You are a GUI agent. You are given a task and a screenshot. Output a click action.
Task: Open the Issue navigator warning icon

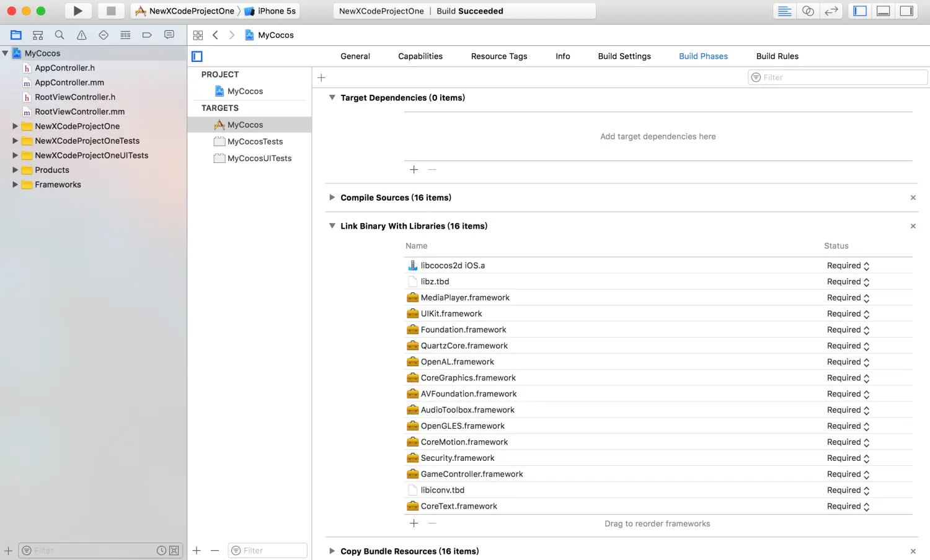[81, 35]
